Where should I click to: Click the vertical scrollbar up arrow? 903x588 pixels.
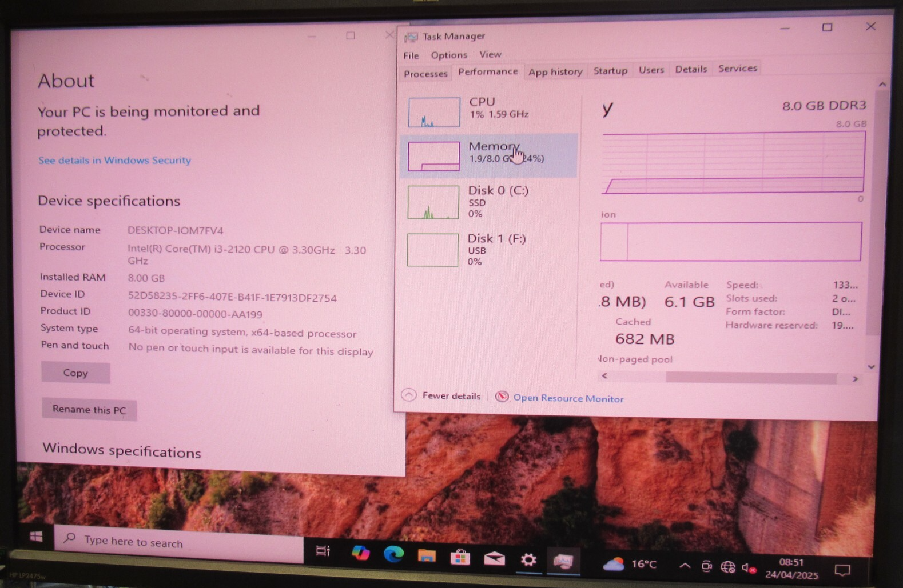882,85
